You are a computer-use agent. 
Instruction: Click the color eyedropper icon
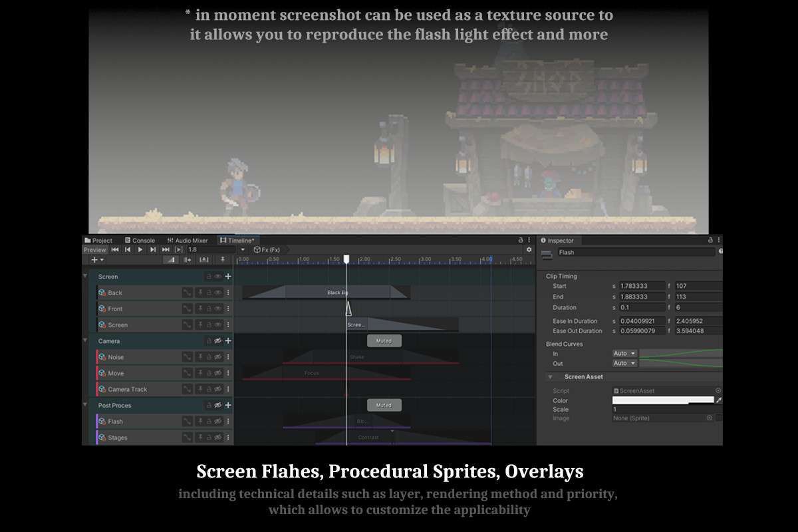tap(719, 400)
